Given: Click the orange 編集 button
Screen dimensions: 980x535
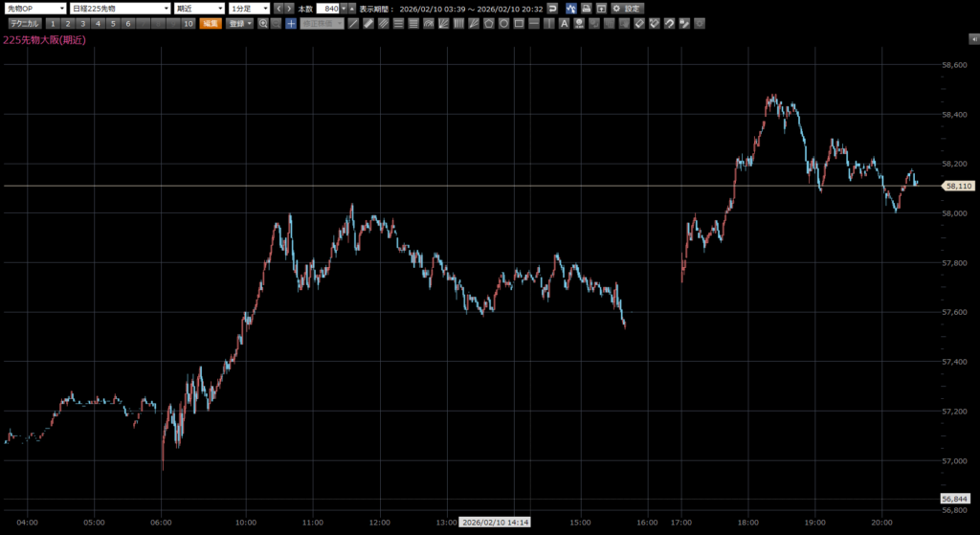Looking at the screenshot, I should [x=210, y=23].
